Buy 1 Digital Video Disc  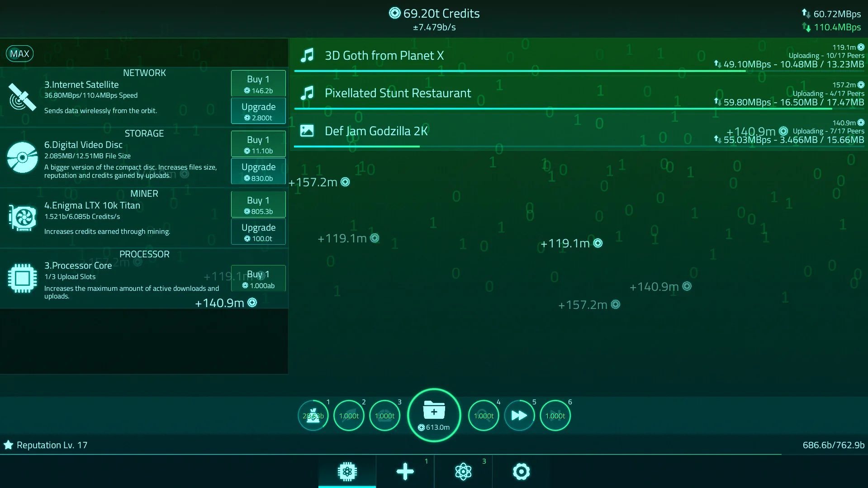click(258, 144)
